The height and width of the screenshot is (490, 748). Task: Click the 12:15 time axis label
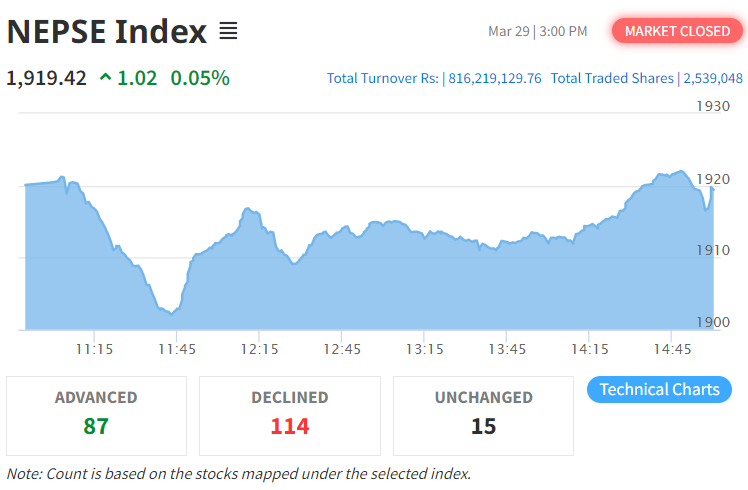click(259, 349)
